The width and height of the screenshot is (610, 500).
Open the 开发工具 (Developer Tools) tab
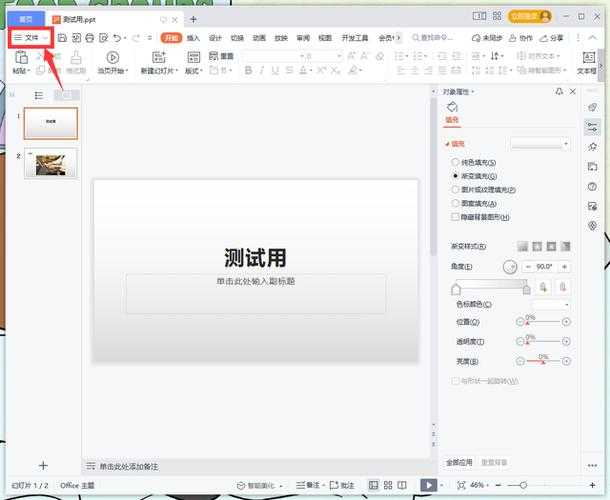tap(355, 38)
